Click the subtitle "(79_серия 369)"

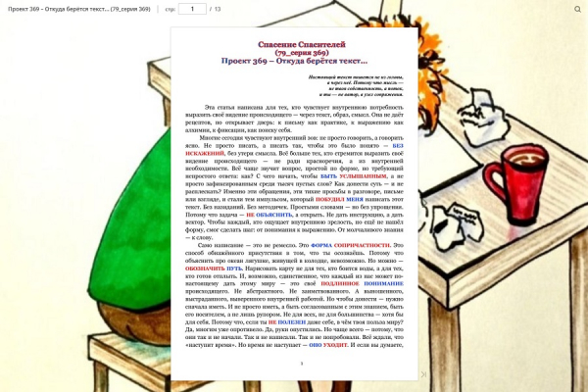point(302,53)
